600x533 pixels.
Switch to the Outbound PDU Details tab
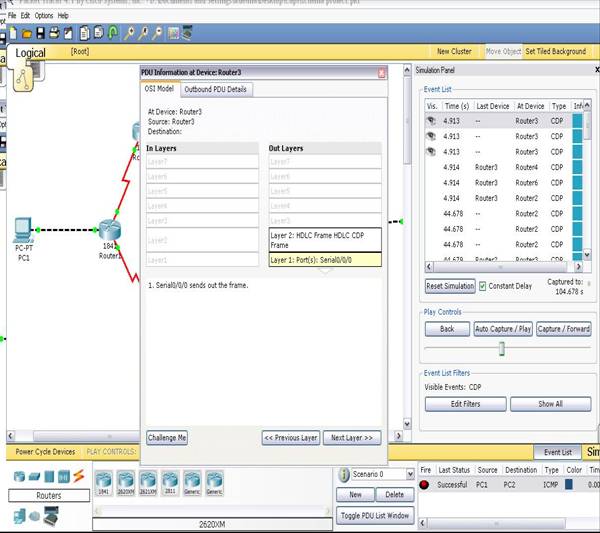click(x=215, y=90)
